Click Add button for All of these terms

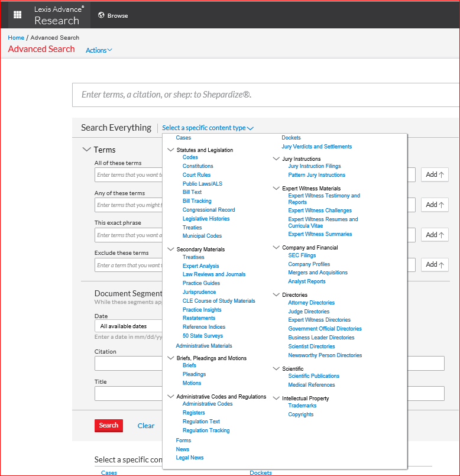pos(435,174)
